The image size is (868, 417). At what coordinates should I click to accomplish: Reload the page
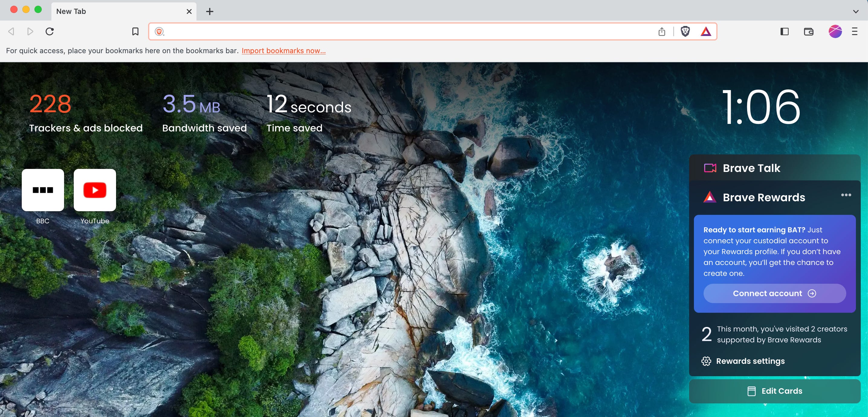(x=50, y=31)
